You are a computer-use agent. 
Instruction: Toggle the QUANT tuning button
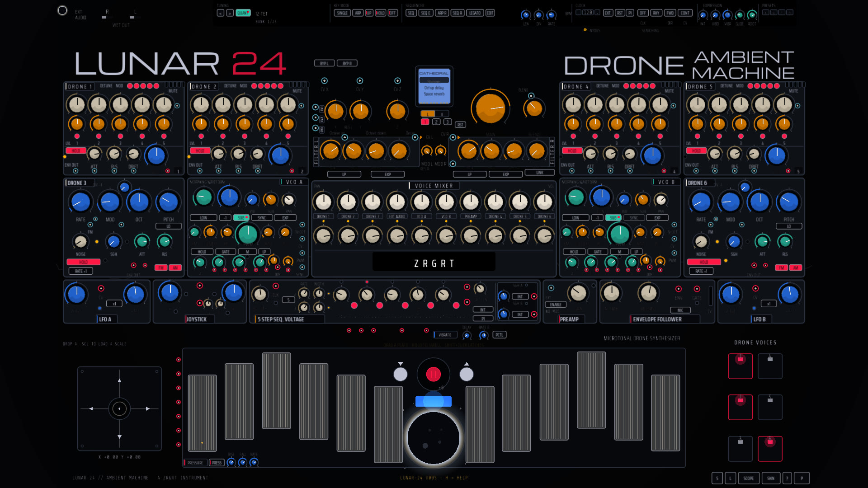tap(243, 13)
